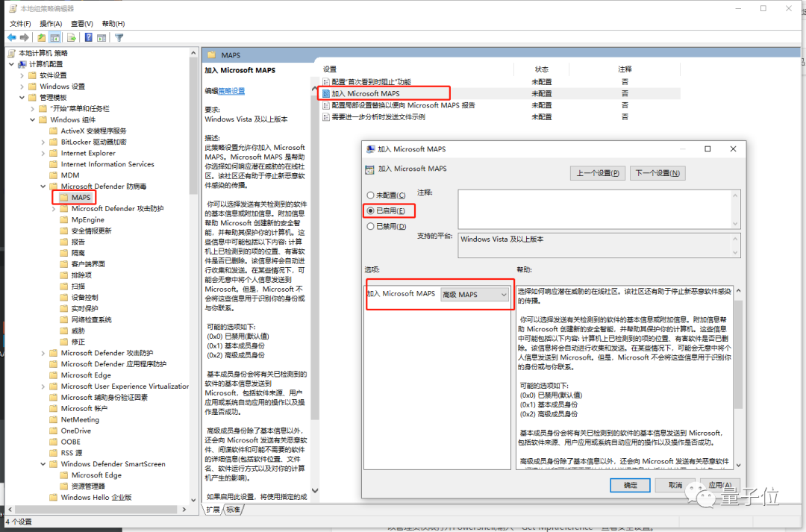Open the 操作(A) menu
The image size is (806, 532).
click(51, 24)
